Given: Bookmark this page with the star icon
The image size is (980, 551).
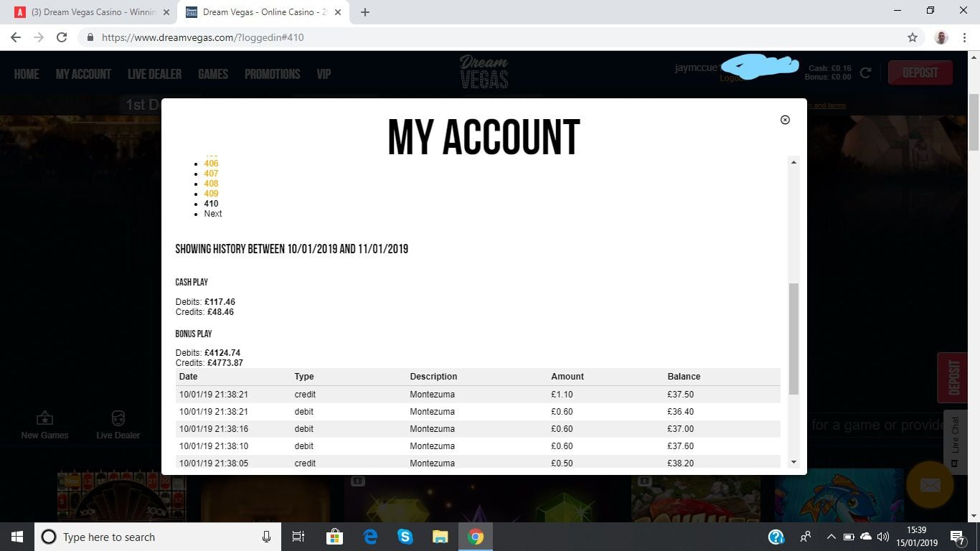Looking at the screenshot, I should click(x=913, y=37).
